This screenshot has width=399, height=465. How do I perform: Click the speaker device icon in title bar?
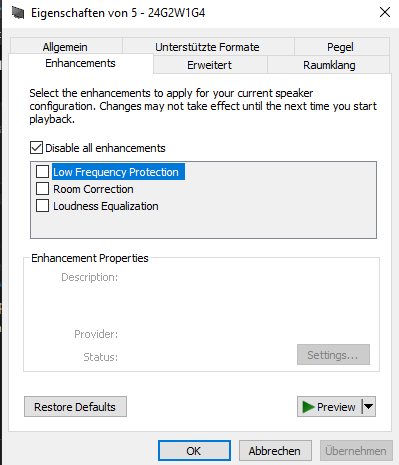tap(18, 13)
